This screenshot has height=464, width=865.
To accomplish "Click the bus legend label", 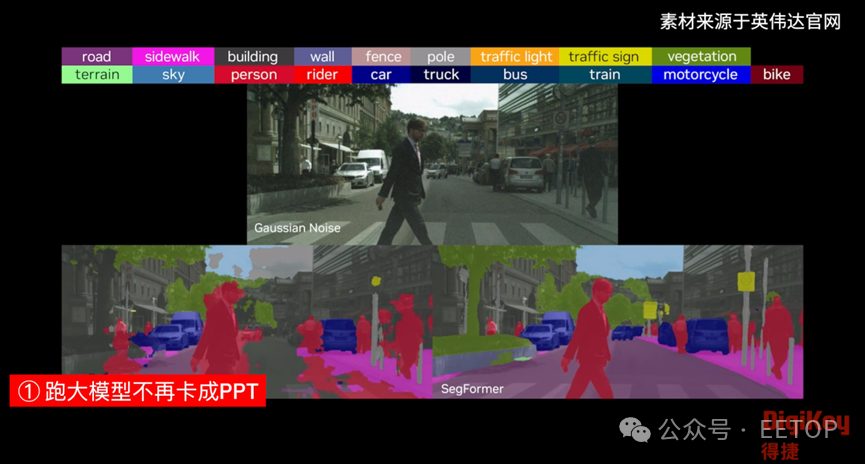I will tap(515, 74).
